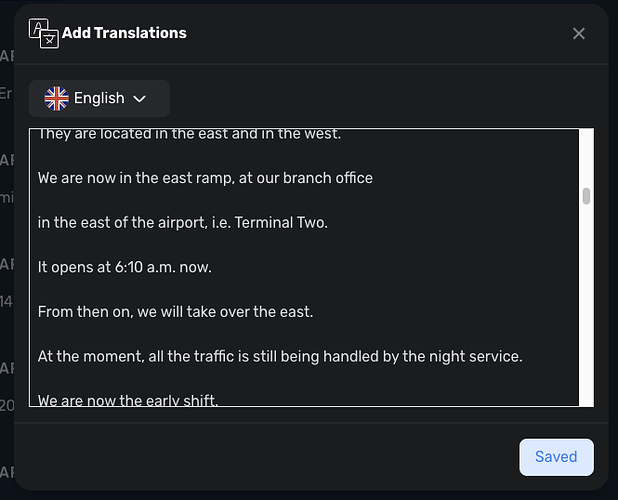This screenshot has height=500, width=618.
Task: Open the English language dropdown
Action: tap(99, 99)
